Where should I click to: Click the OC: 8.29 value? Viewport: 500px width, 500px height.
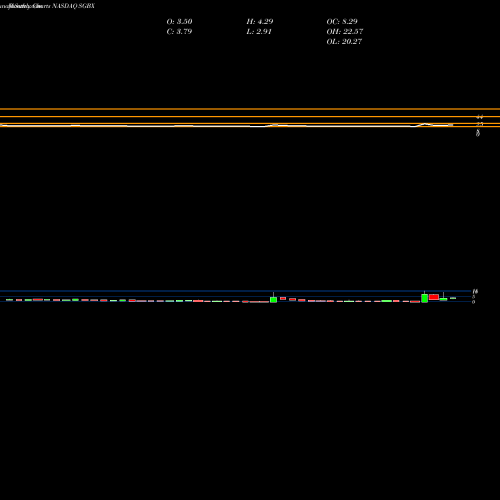(342, 21)
